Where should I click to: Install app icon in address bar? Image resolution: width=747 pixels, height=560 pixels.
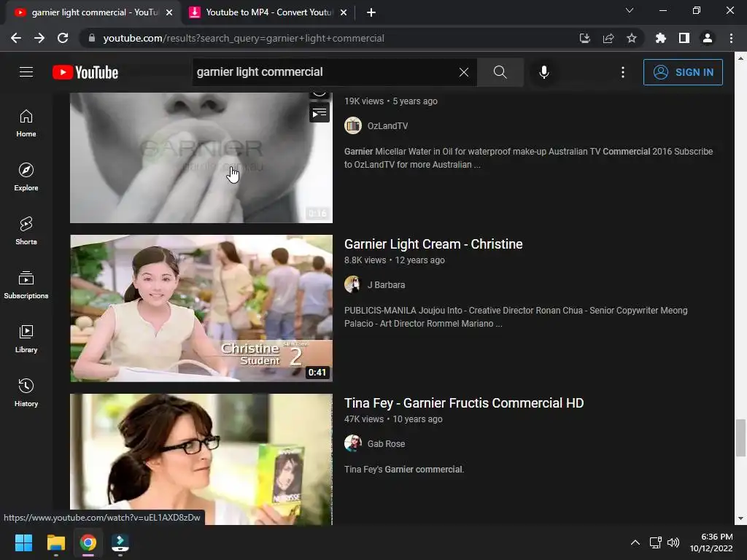pos(585,38)
